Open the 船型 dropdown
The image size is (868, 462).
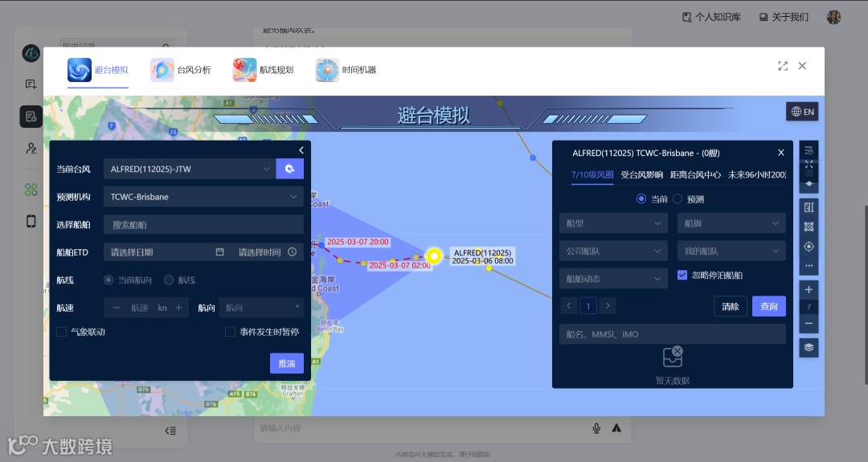coord(613,223)
